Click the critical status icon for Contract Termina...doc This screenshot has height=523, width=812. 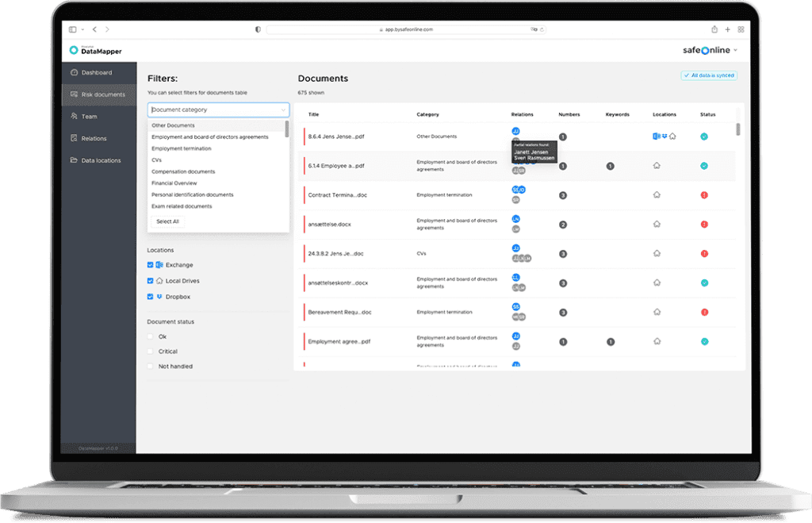click(703, 194)
